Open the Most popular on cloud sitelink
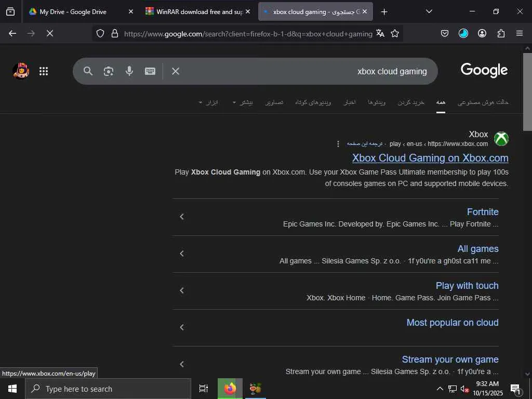 pos(453,322)
